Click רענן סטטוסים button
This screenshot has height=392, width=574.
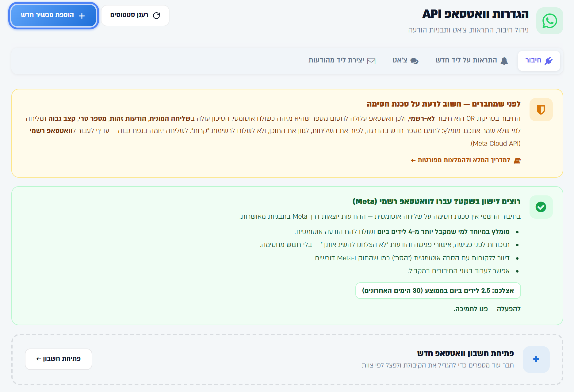coord(135,16)
